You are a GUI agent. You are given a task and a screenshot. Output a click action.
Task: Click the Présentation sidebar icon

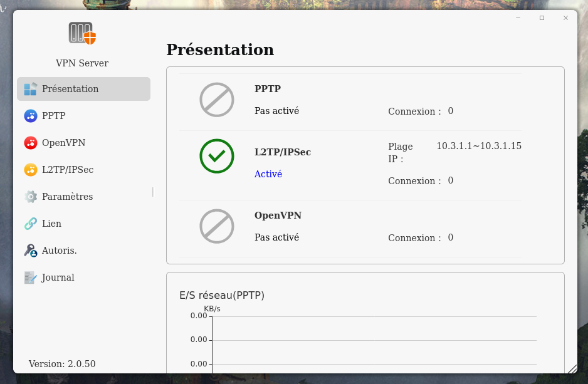point(30,89)
